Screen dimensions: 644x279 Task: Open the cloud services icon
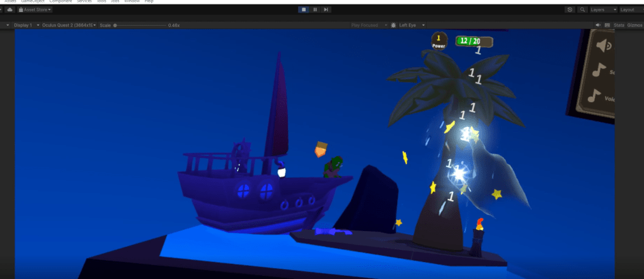pos(10,9)
